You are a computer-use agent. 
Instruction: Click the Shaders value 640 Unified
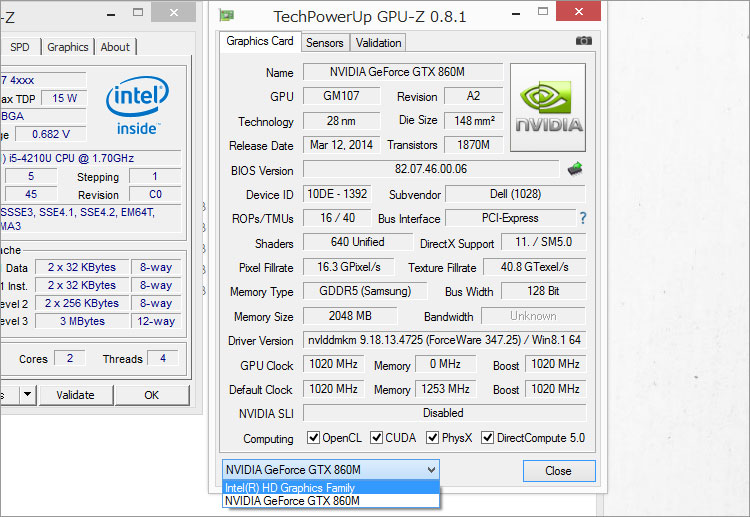point(358,242)
